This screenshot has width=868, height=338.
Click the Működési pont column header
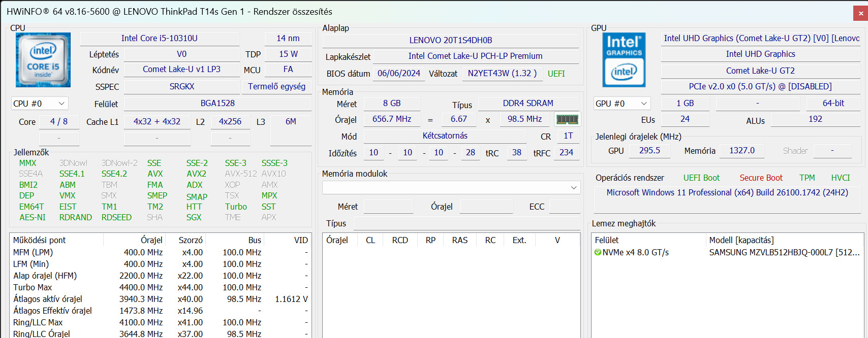tap(56, 240)
